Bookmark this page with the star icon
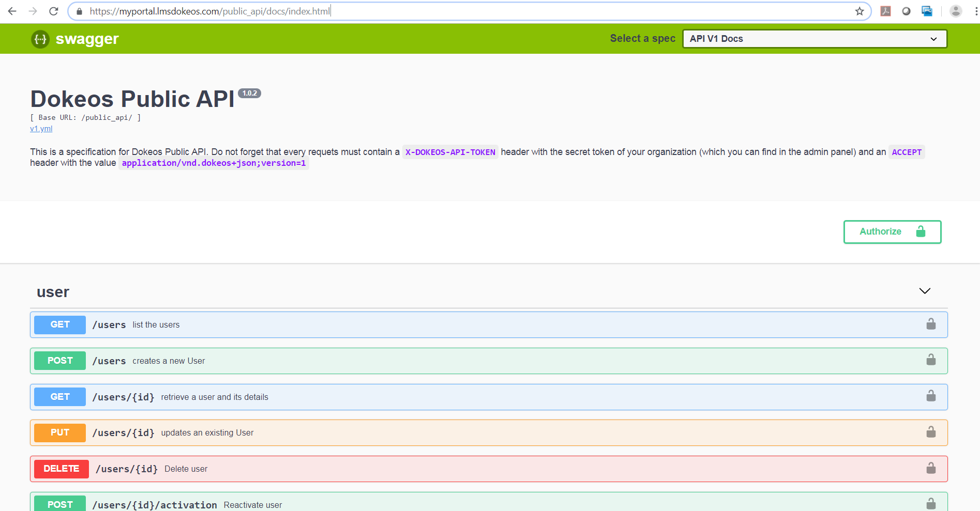Screen dimensions: 980x511 860,11
